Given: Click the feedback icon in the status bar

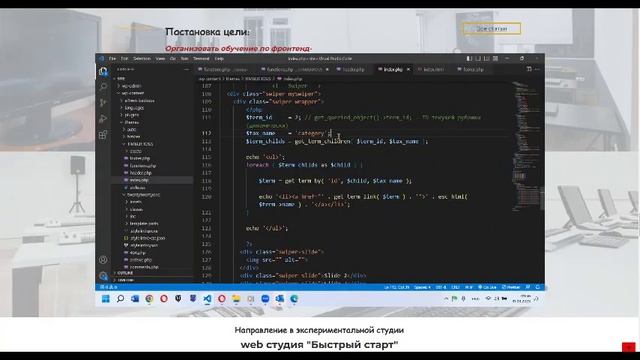Looking at the screenshot, I should point(528,287).
